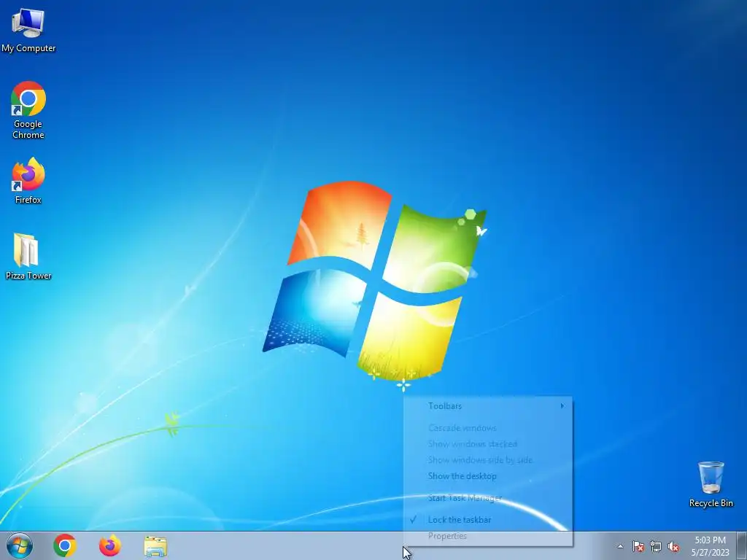This screenshot has height=560, width=747.
Task: Expand the Toolbars submenu
Action: [x=488, y=405]
